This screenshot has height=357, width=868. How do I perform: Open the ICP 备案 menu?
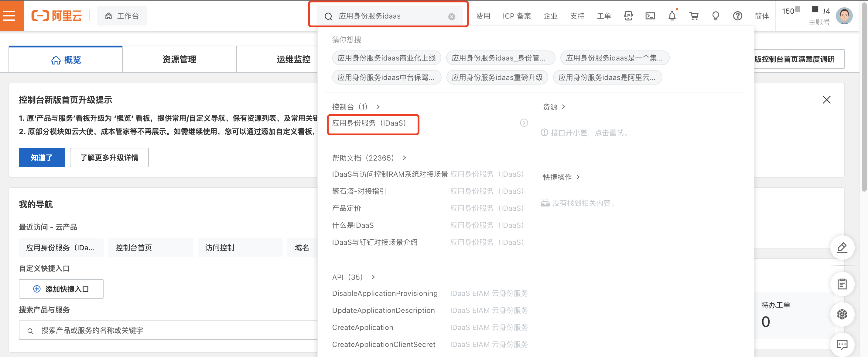[x=517, y=16]
